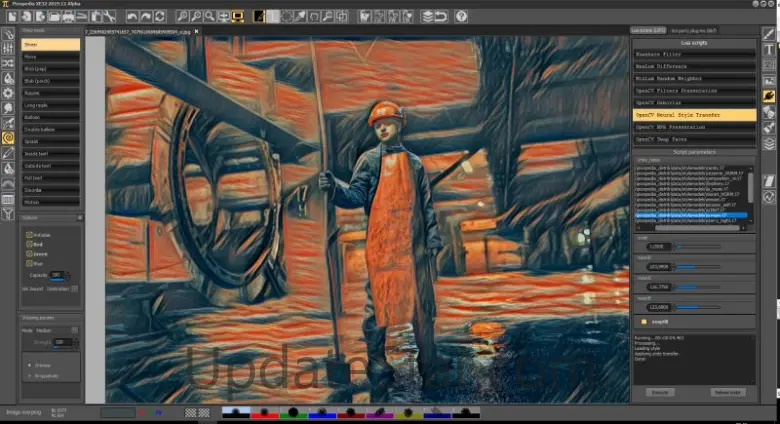Select the brush tool in right sidebar
This screenshot has width=780, height=424.
tap(769, 35)
